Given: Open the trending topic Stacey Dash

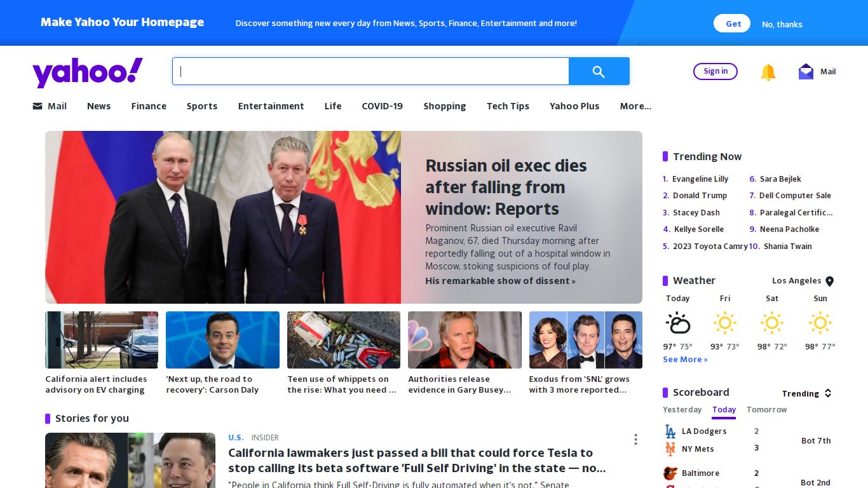Looking at the screenshot, I should 696,213.
